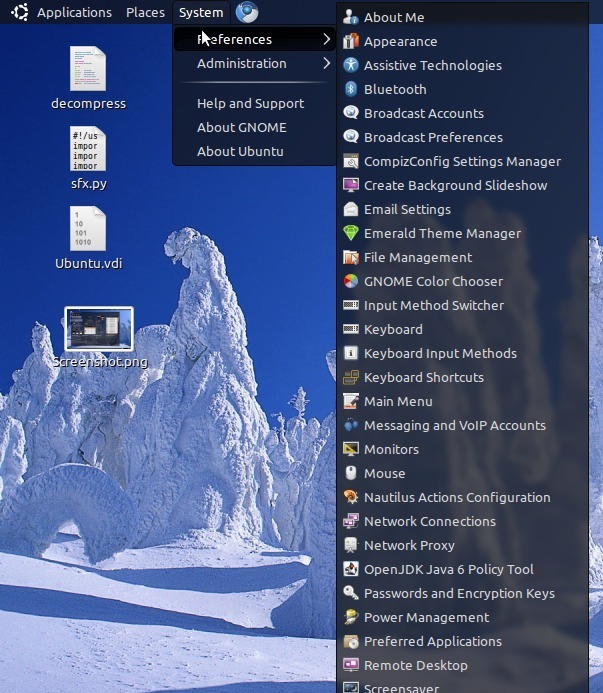Choose the Network Connections label

click(430, 521)
